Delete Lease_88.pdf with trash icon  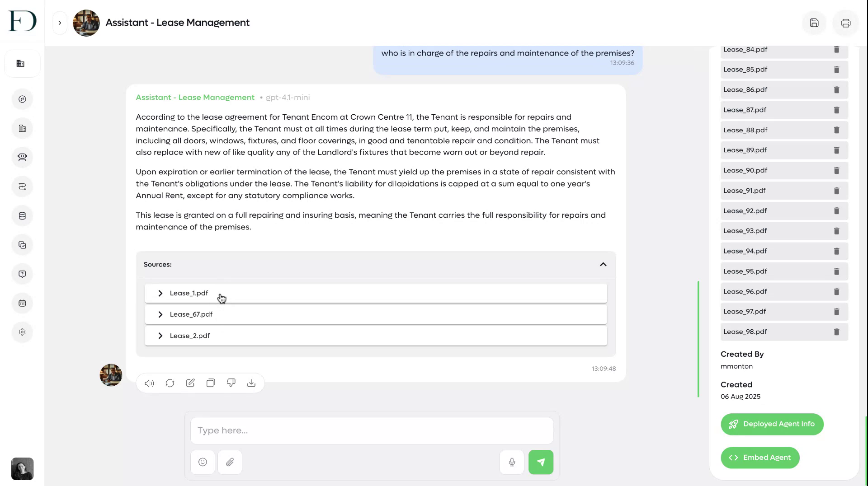(x=836, y=131)
